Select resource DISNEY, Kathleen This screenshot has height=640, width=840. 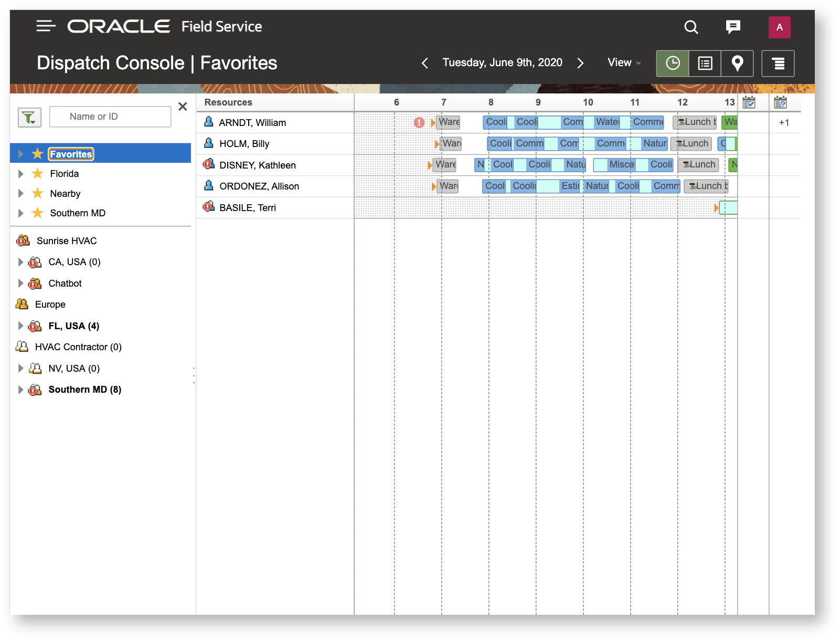258,165
